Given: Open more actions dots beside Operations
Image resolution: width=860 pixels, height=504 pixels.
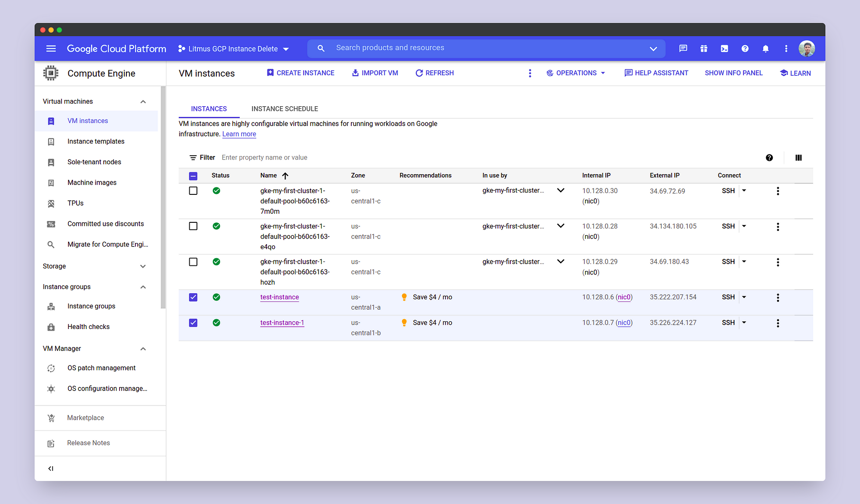Looking at the screenshot, I should (x=530, y=73).
